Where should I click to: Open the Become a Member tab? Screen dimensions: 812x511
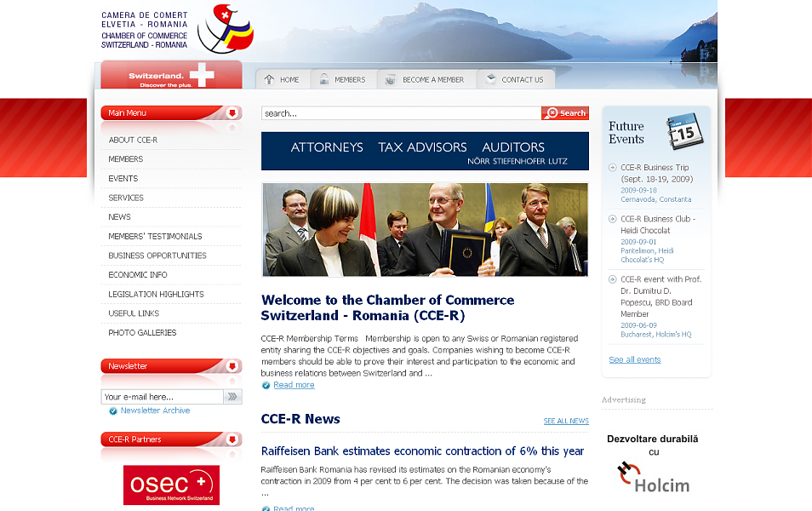click(426, 79)
